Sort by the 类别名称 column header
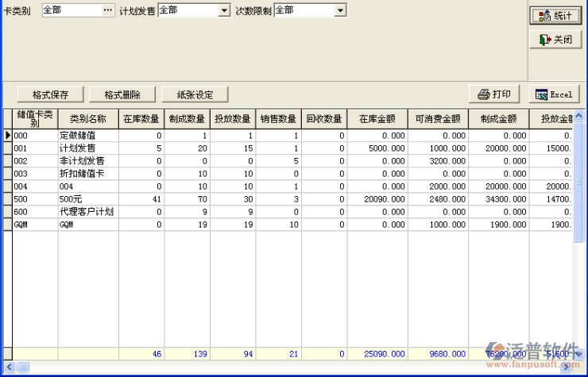Viewport: 588px width, 377px height. [x=87, y=119]
